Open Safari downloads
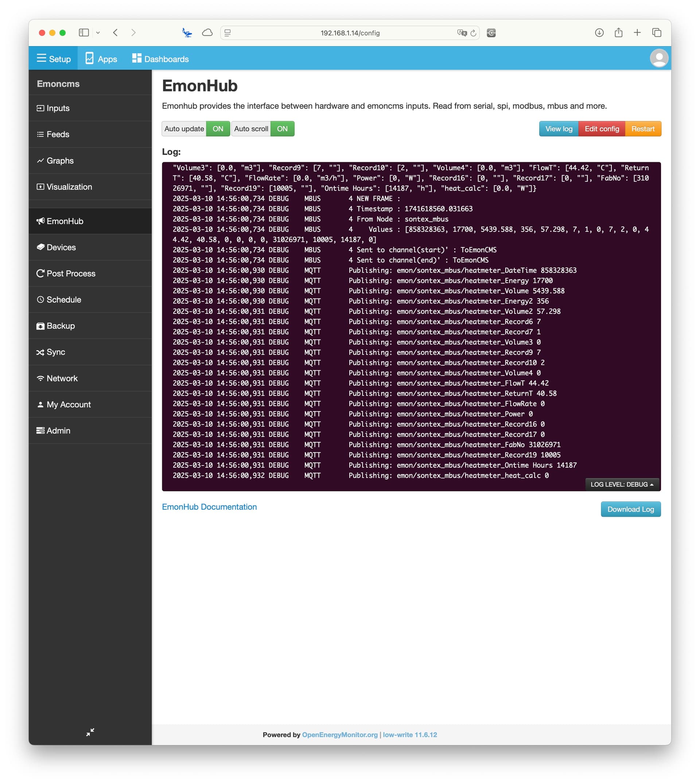This screenshot has height=783, width=700. 599,33
